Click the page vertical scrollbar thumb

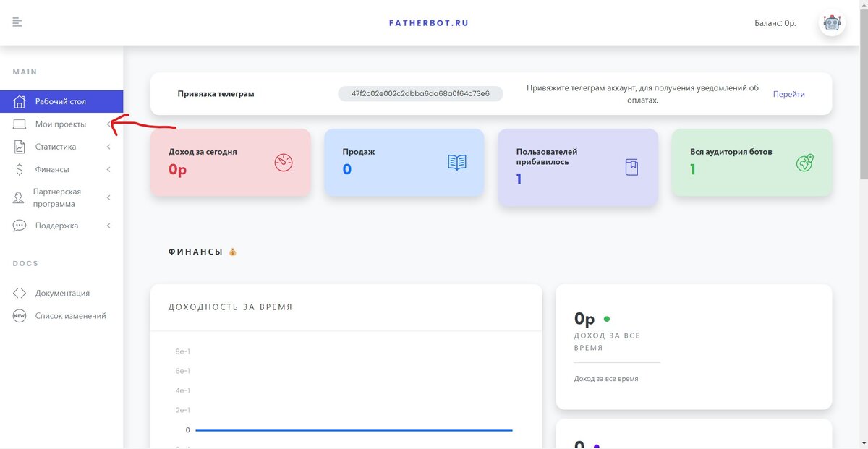862,94
